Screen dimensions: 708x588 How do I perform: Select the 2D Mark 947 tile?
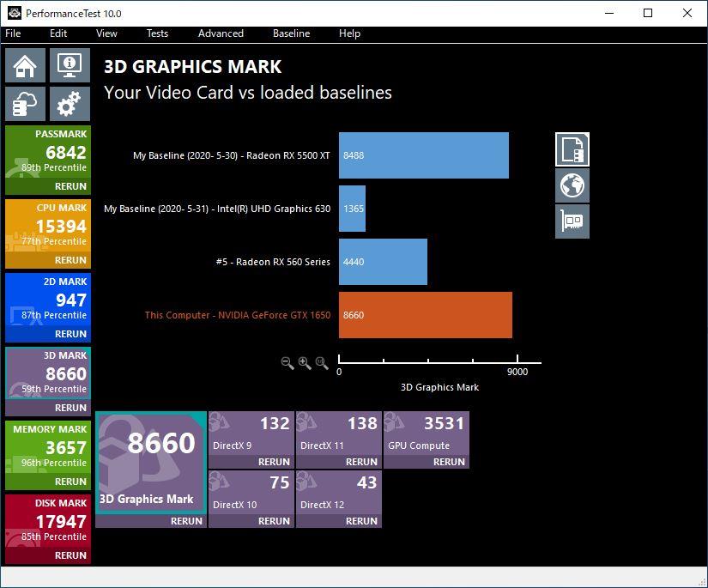click(48, 300)
